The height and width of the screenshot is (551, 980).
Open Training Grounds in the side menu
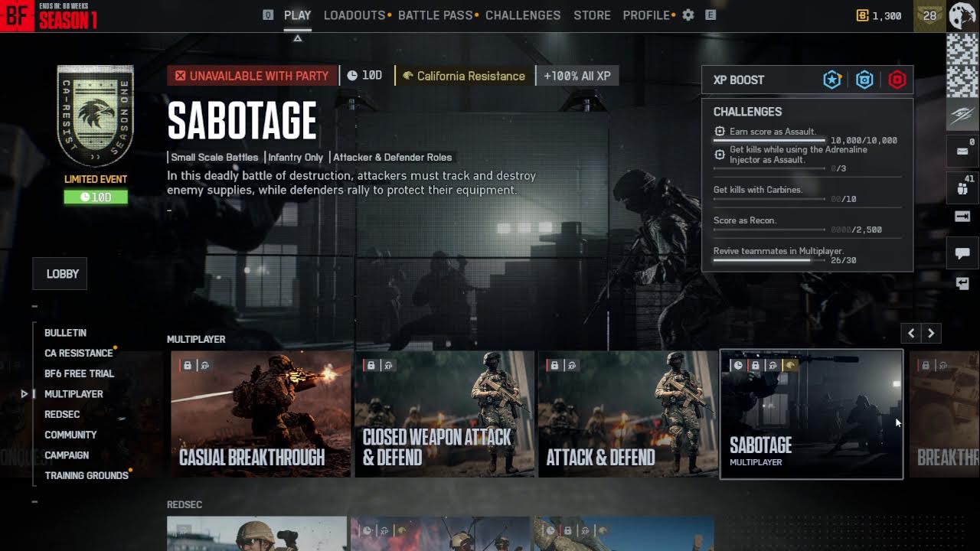pyautogui.click(x=87, y=476)
